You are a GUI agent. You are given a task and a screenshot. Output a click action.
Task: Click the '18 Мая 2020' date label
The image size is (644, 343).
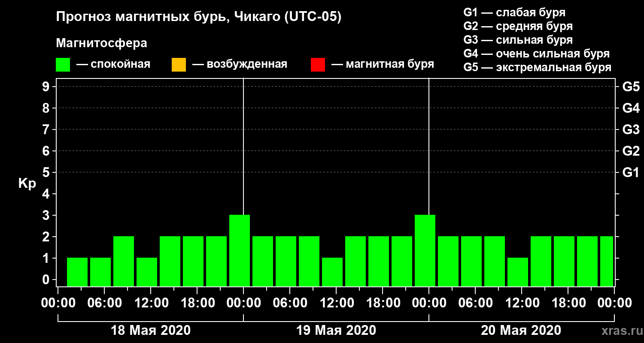pyautogui.click(x=151, y=330)
